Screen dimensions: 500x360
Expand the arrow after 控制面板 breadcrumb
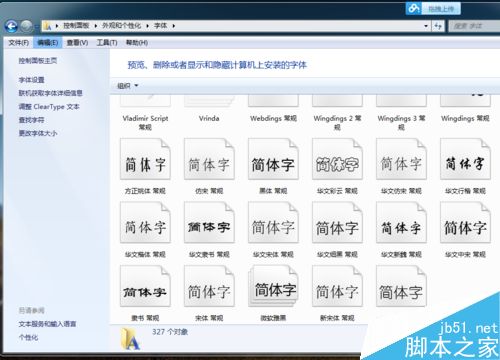pos(96,26)
